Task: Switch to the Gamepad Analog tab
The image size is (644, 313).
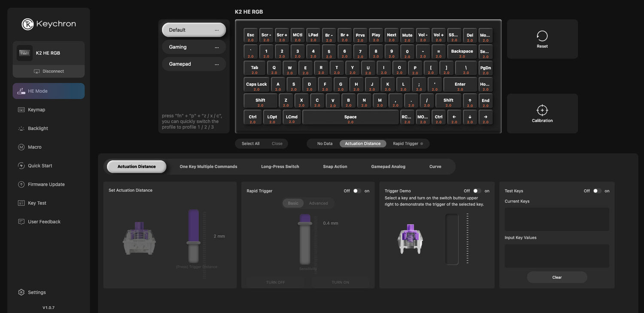Action: coord(388,167)
